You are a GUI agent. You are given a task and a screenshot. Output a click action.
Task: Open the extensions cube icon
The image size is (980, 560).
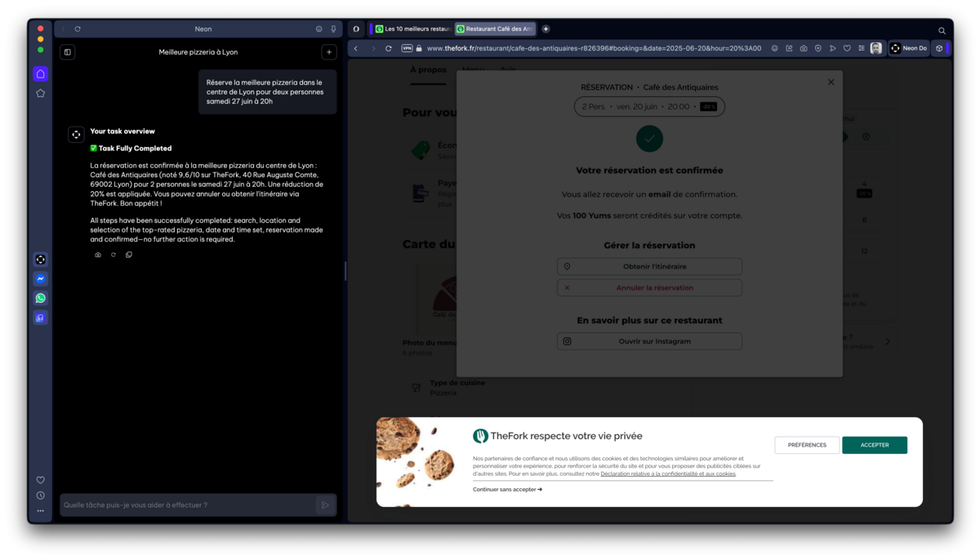click(x=939, y=48)
